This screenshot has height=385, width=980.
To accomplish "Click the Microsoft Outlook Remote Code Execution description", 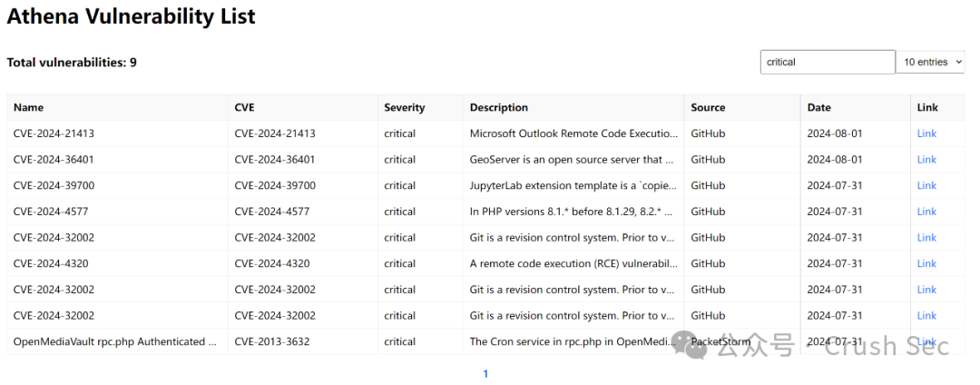I will [573, 133].
